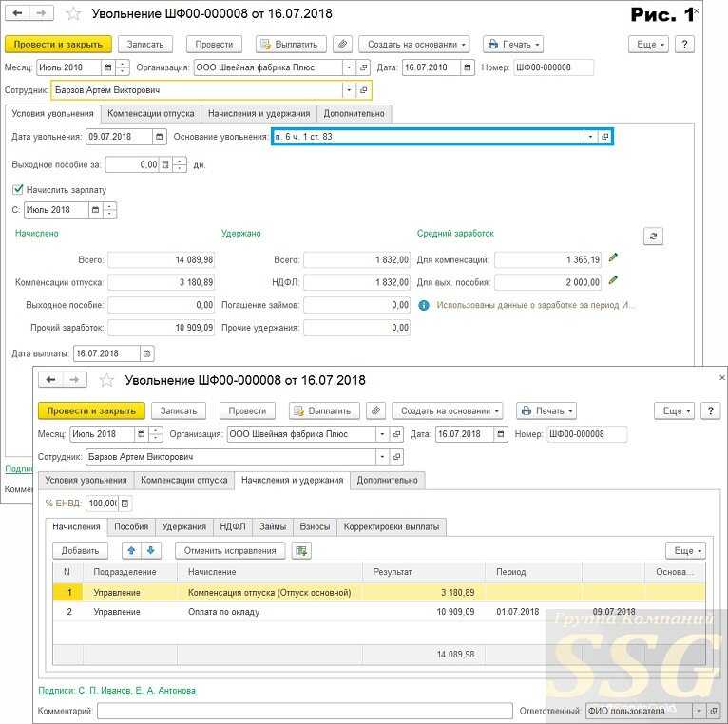
Task: Open calendar for Дата 16.07.2018 in upper window
Action: [x=468, y=67]
